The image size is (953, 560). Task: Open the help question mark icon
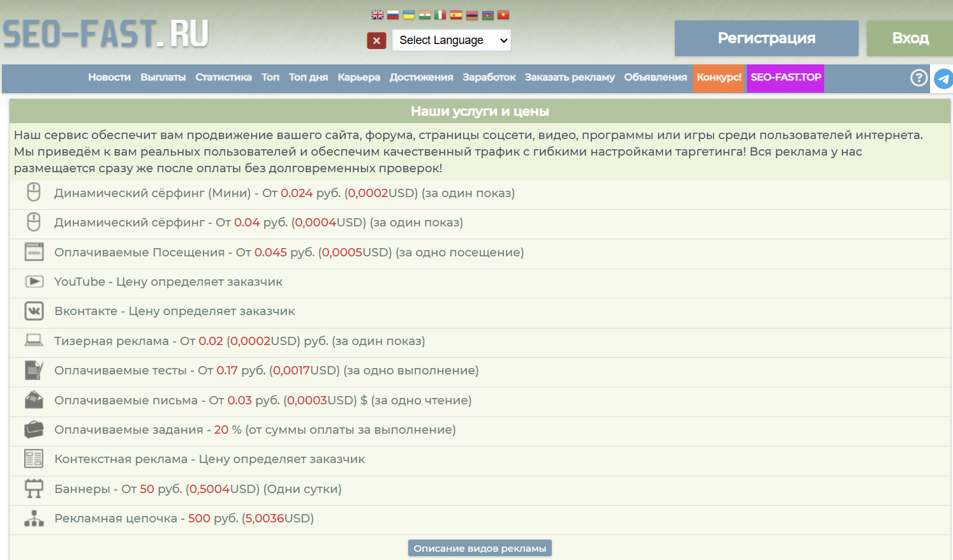pos(919,78)
